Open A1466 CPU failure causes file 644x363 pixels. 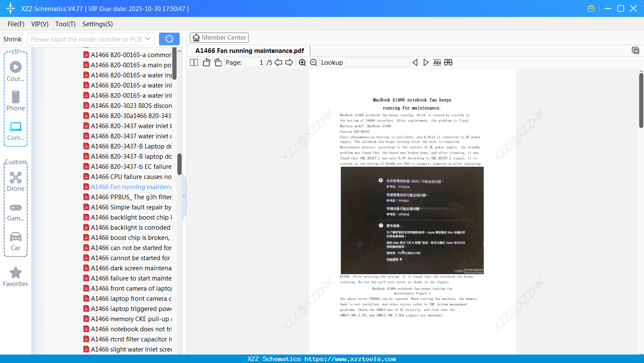point(127,177)
